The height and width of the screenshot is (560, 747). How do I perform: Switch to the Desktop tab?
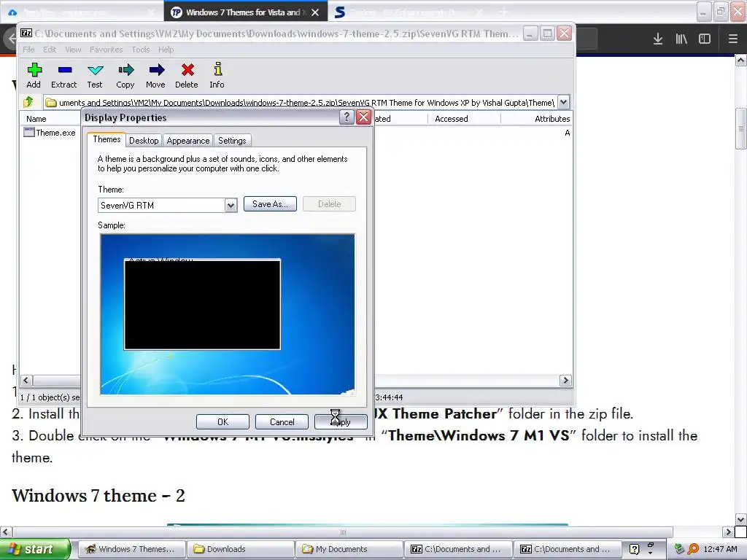click(144, 141)
